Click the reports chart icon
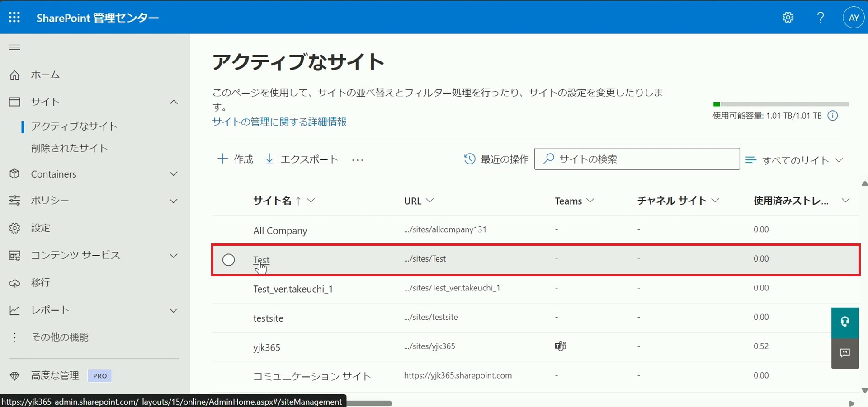The image size is (868, 407). coord(14,310)
